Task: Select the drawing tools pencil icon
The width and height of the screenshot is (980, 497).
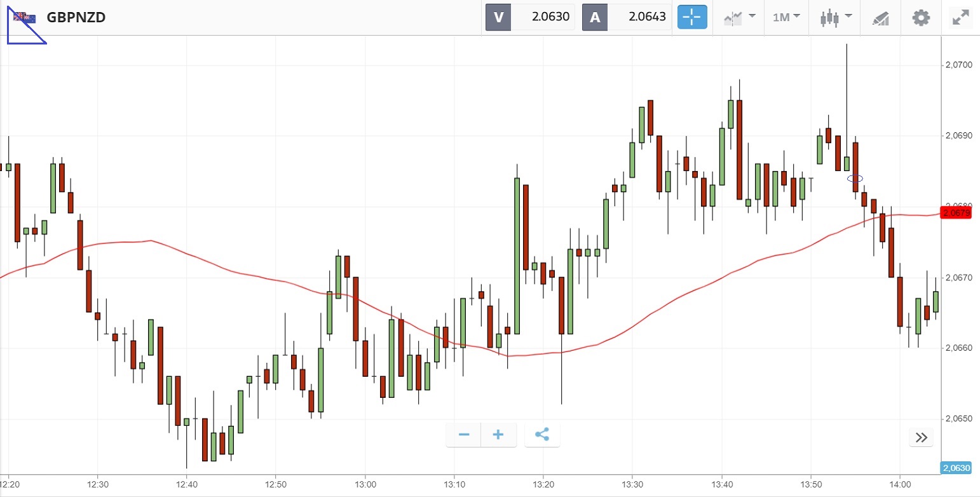Action: tap(880, 18)
